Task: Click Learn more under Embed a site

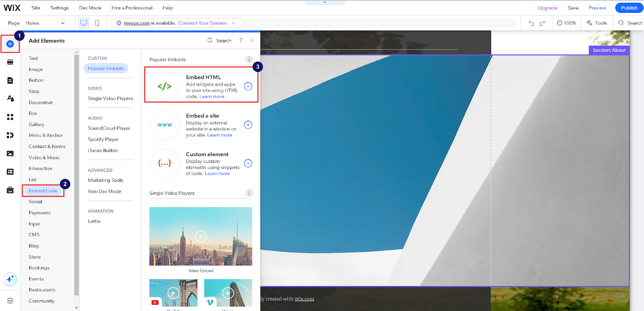Action: coord(220,135)
